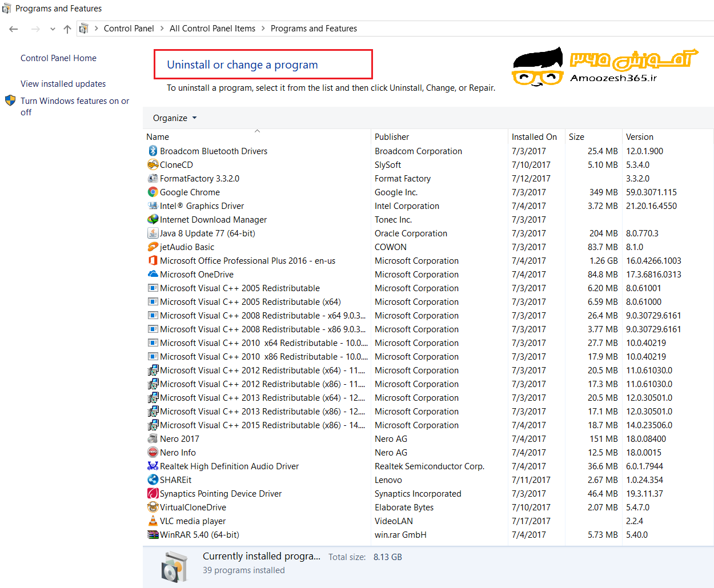Navigate to All Control Panel Items breadcrumb
This screenshot has height=588, width=714.
point(212,29)
